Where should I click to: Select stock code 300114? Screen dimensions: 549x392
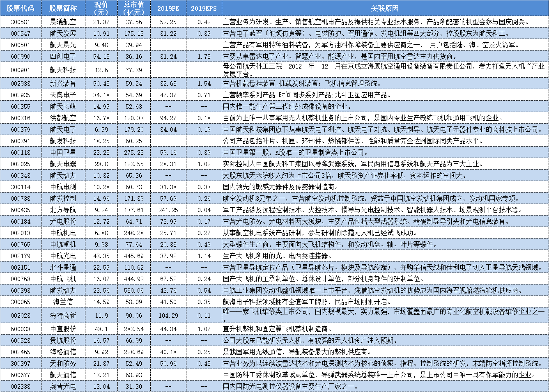(21, 187)
